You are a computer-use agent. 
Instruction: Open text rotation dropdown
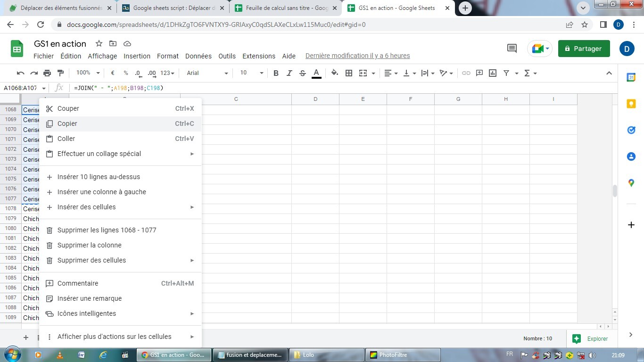[x=446, y=73]
